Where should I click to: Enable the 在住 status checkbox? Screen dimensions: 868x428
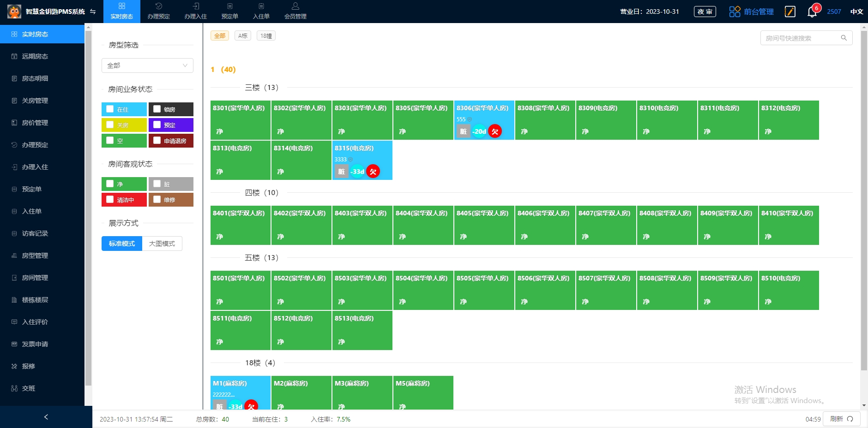click(x=110, y=109)
